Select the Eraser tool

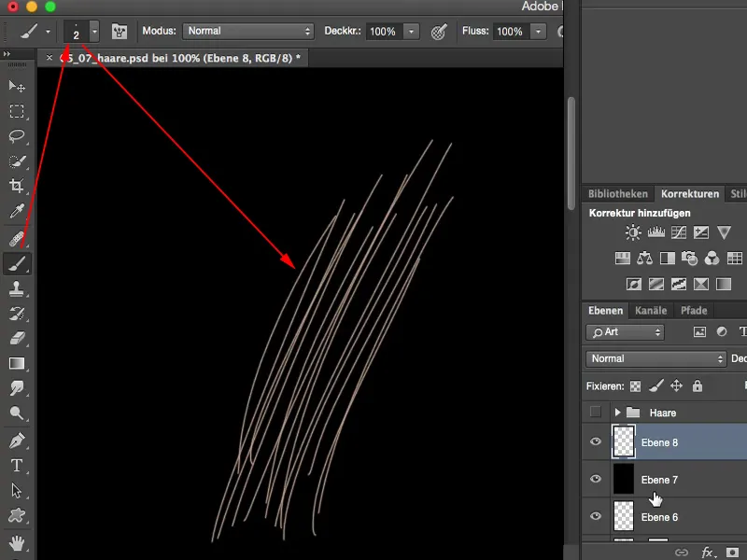pyautogui.click(x=17, y=338)
